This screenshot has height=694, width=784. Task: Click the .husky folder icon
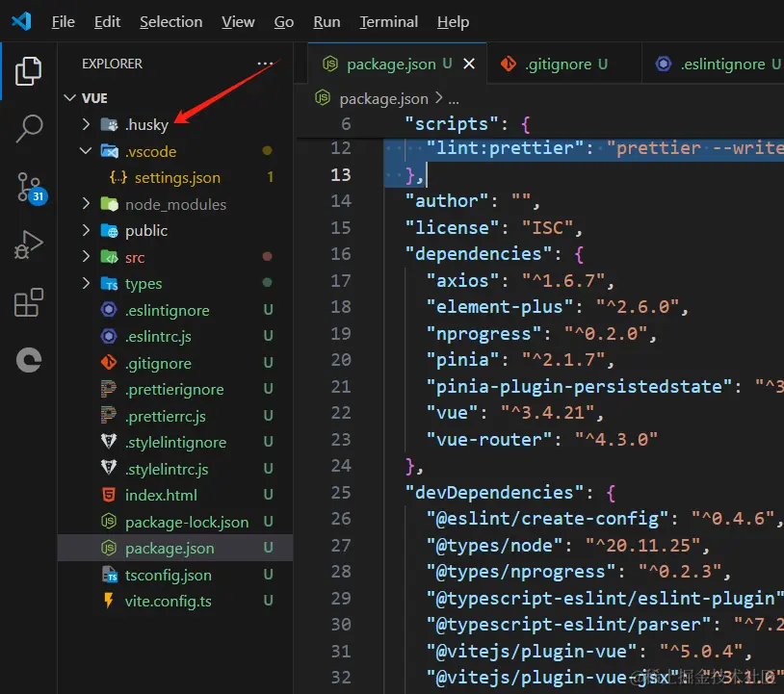109,124
